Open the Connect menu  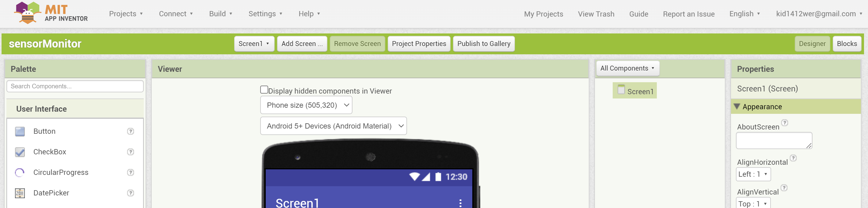(x=176, y=14)
